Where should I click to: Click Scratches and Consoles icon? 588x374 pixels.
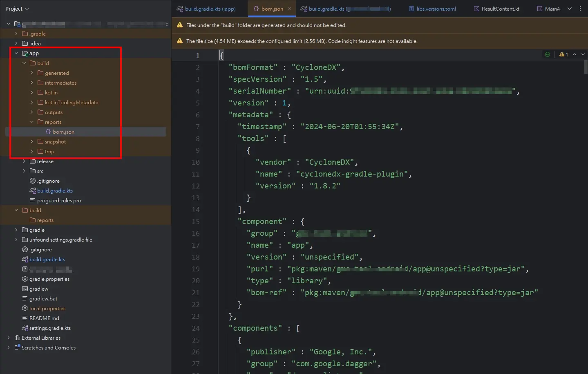tap(17, 347)
